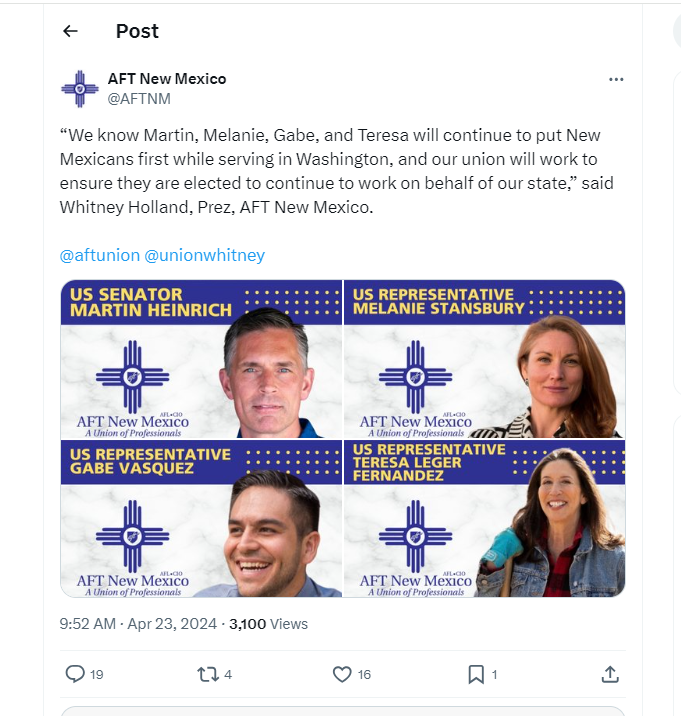
Task: Open the three-dot more options menu
Action: [616, 79]
